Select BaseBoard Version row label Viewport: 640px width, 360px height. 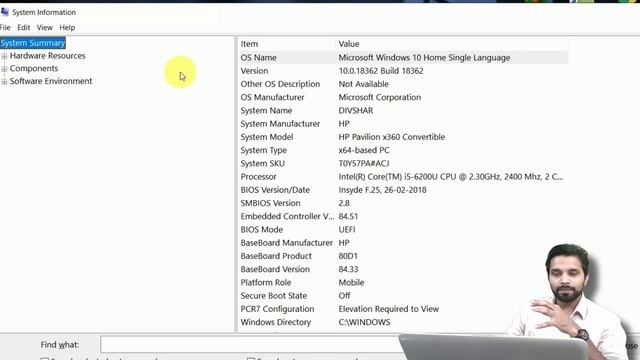pyautogui.click(x=275, y=269)
